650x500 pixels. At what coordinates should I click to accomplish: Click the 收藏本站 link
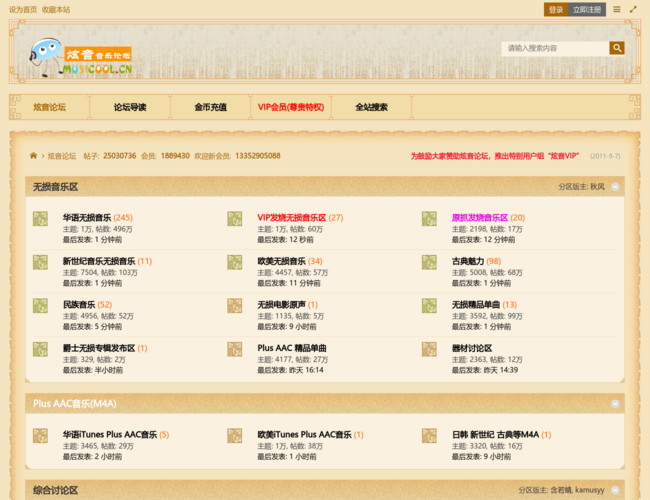tap(56, 10)
